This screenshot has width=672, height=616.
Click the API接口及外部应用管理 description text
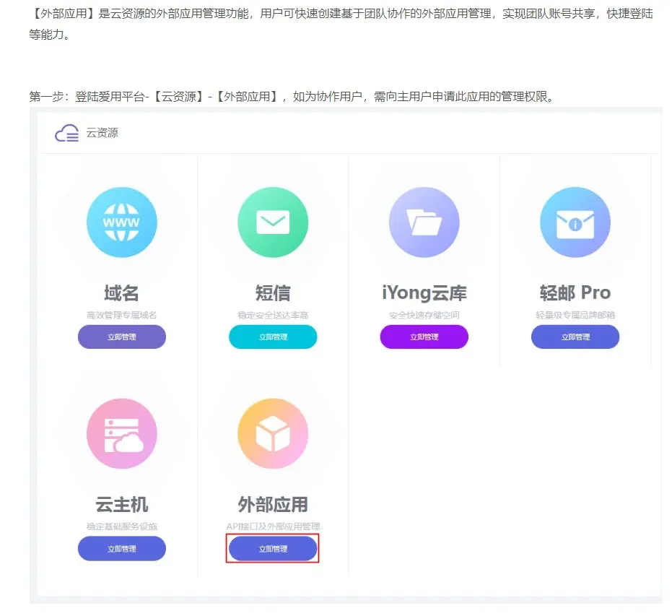[273, 526]
